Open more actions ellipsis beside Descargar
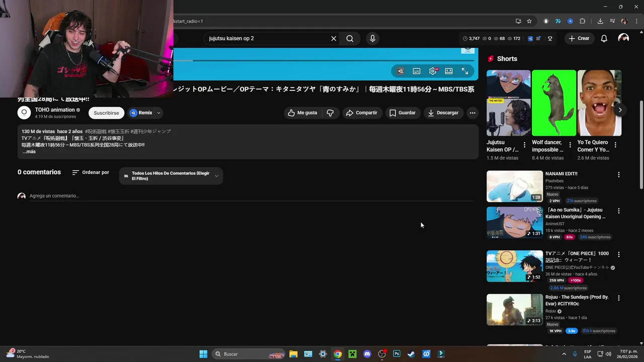 pyautogui.click(x=472, y=113)
